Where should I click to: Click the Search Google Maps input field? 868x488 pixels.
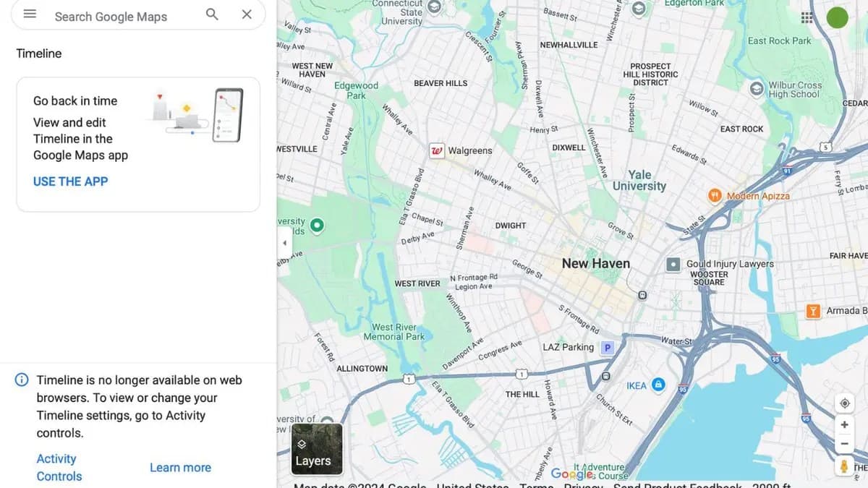point(116,16)
